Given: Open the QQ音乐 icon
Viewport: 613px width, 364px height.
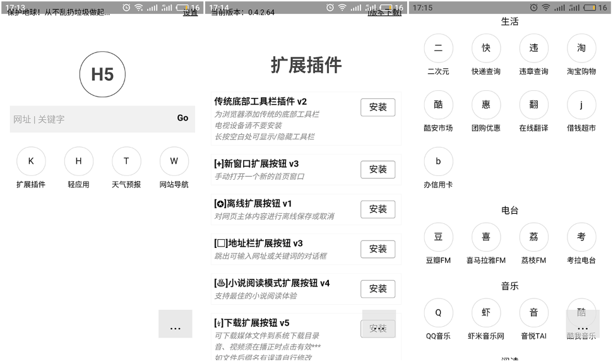Looking at the screenshot, I should click(438, 313).
